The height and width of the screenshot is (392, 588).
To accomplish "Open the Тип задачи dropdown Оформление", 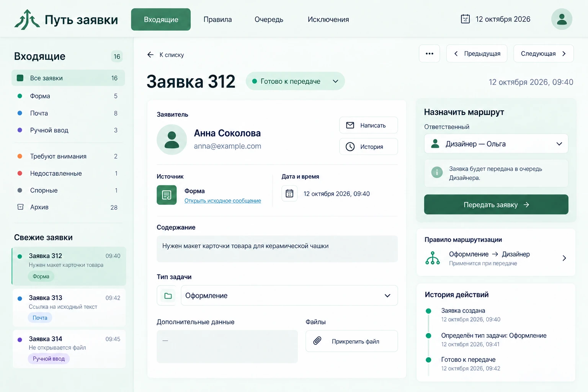I will [289, 296].
